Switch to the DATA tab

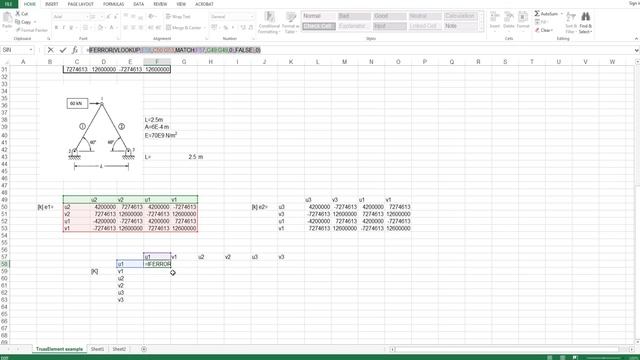[139, 4]
